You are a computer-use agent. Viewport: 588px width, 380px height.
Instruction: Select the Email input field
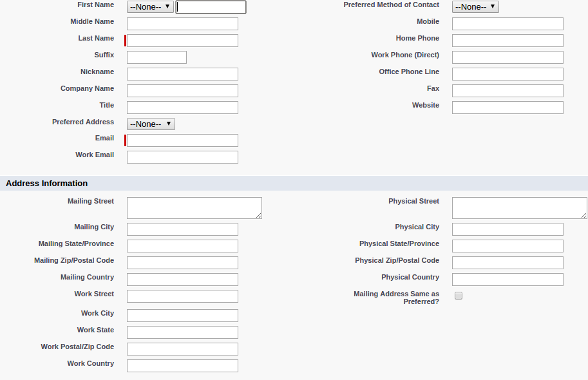pos(183,140)
